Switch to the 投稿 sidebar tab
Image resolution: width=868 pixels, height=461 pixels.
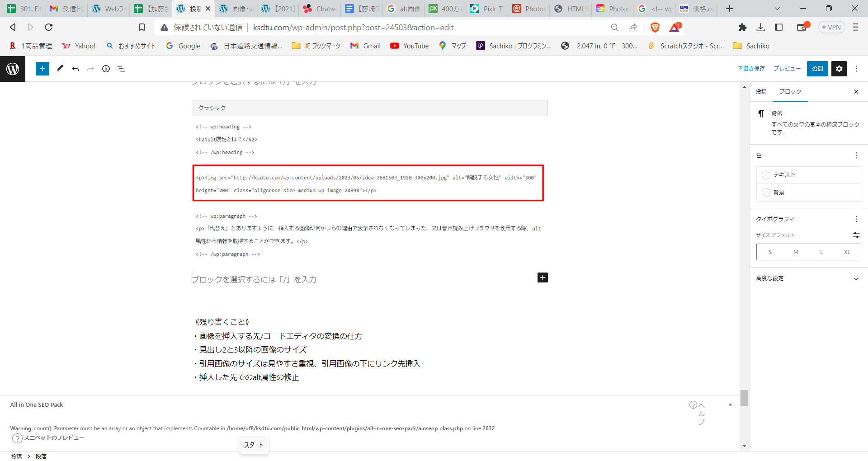click(761, 92)
